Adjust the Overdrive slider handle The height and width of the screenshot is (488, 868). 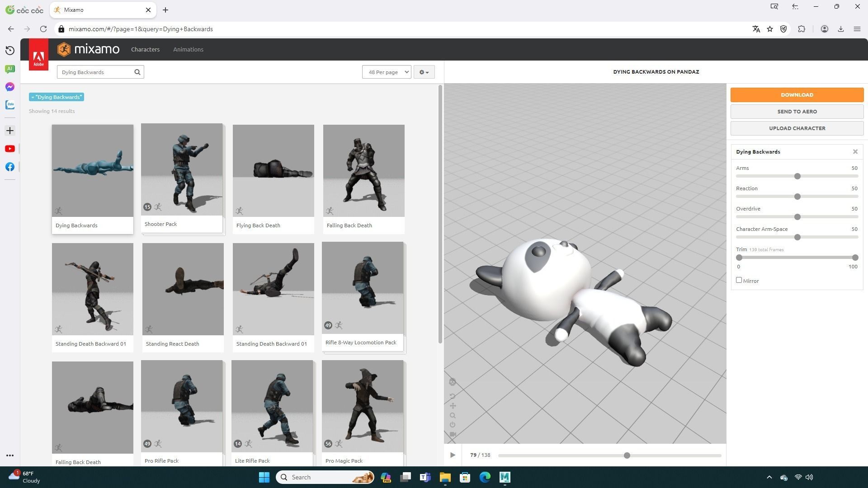797,217
